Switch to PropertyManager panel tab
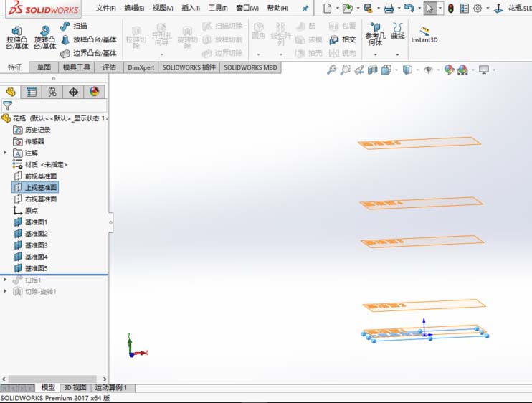Viewport: 532px width, 403px height. coord(32,92)
